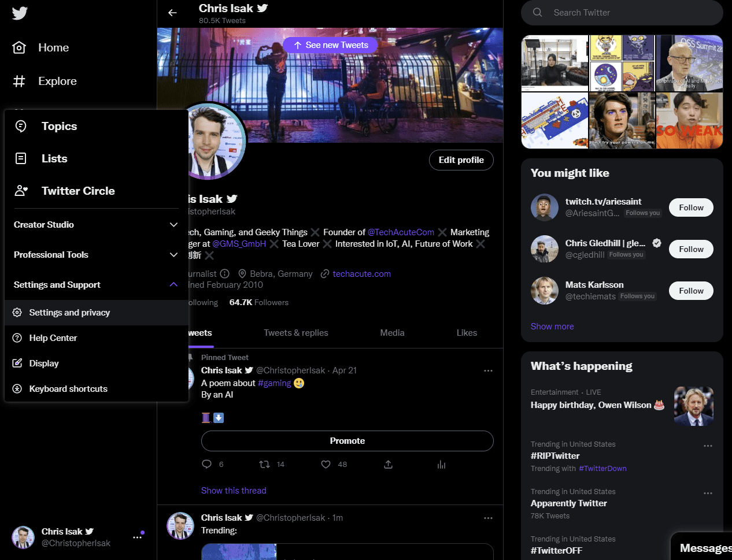Collapse the Settings and Support section
732x560 pixels.
tap(97, 285)
